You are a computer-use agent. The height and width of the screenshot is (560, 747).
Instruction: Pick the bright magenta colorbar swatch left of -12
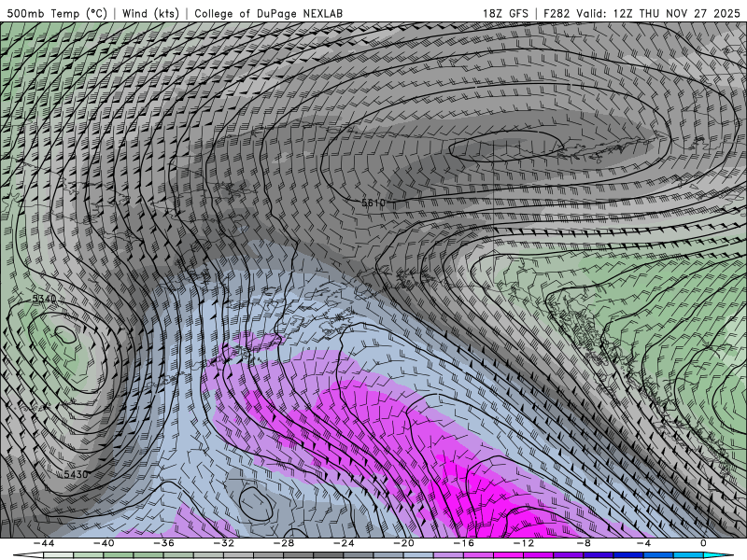coord(508,555)
